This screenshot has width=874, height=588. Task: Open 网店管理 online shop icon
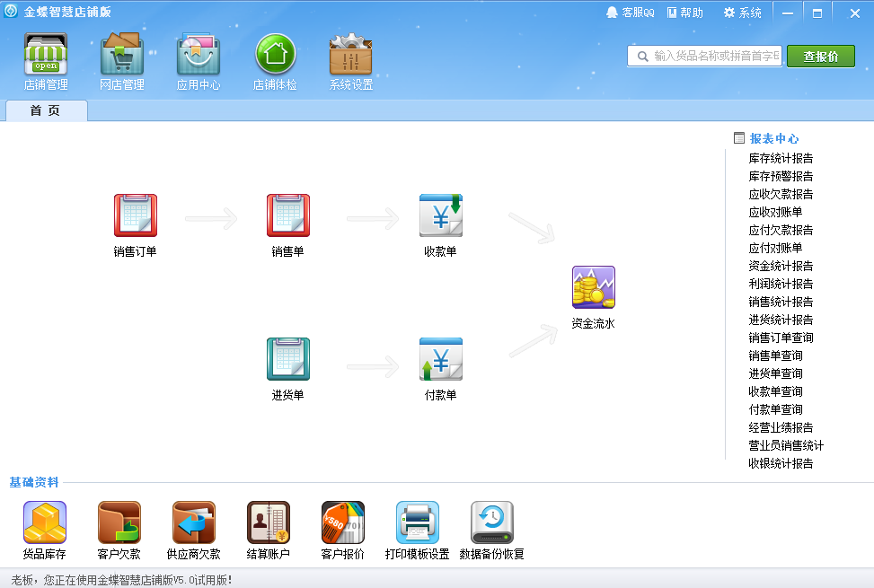point(122,54)
